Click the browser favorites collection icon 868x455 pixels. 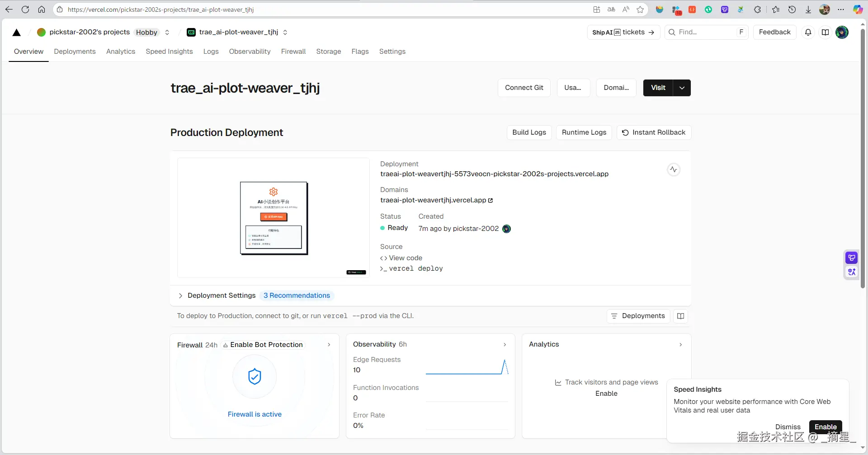pos(776,9)
